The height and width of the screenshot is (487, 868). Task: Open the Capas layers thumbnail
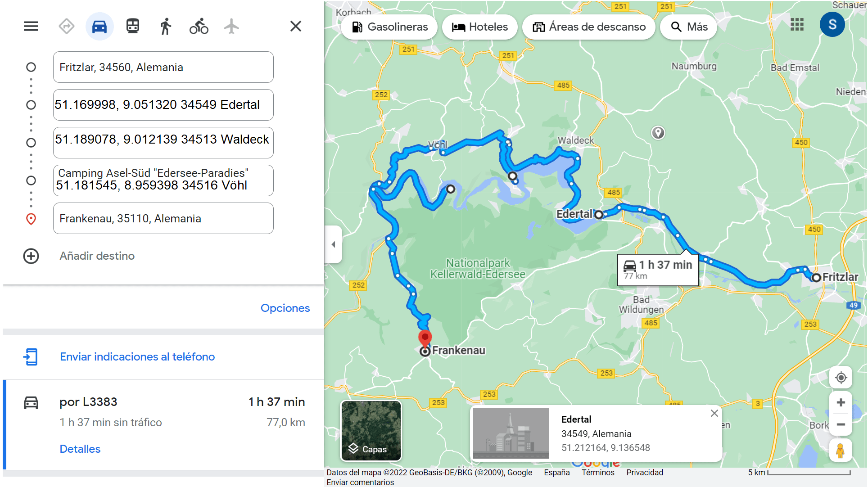371,431
